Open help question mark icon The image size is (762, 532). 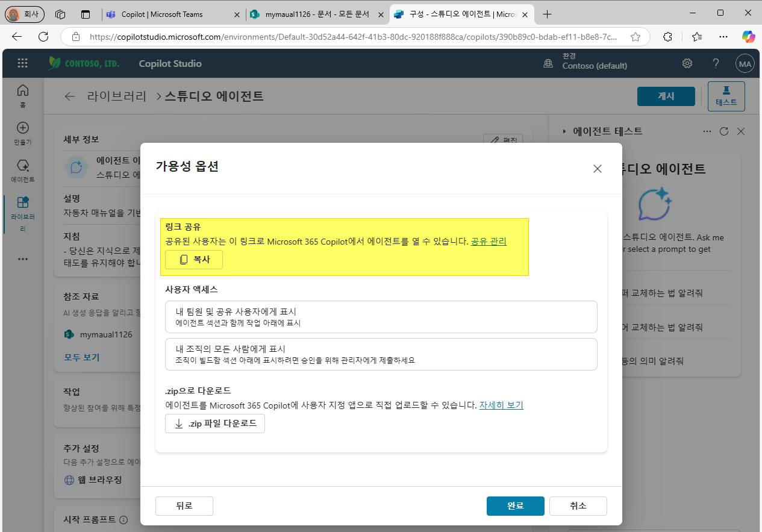pos(716,63)
